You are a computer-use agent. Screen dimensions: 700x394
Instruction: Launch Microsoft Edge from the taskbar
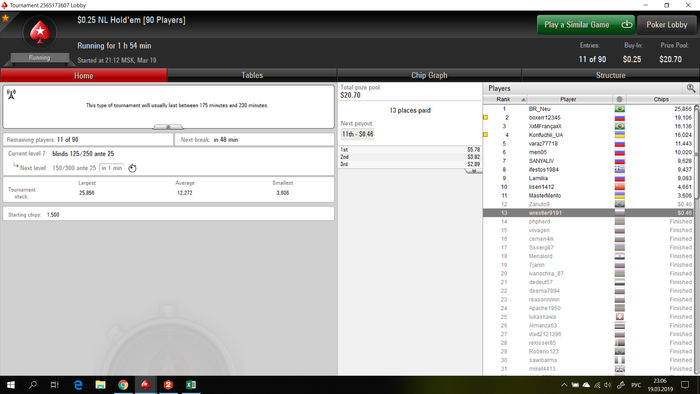click(78, 385)
